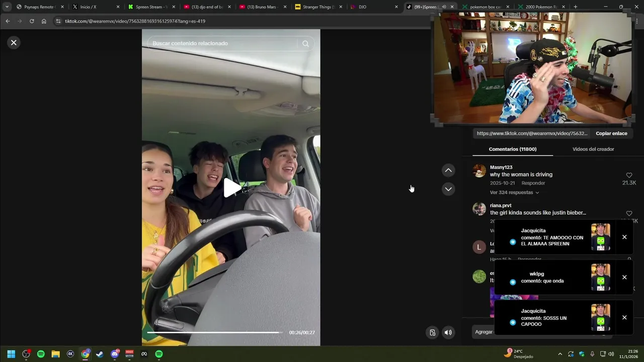
Task: Open riana.prvt's username link
Action: pyautogui.click(x=501, y=206)
